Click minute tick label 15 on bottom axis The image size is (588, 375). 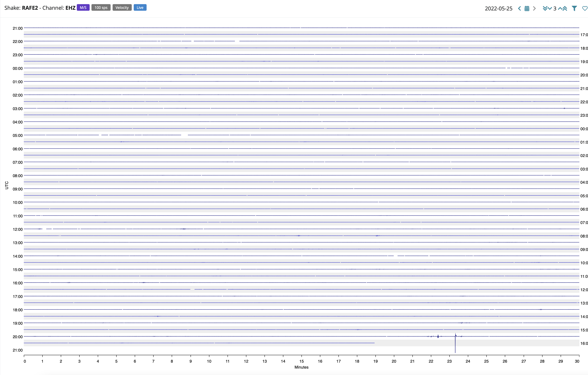pos(302,361)
